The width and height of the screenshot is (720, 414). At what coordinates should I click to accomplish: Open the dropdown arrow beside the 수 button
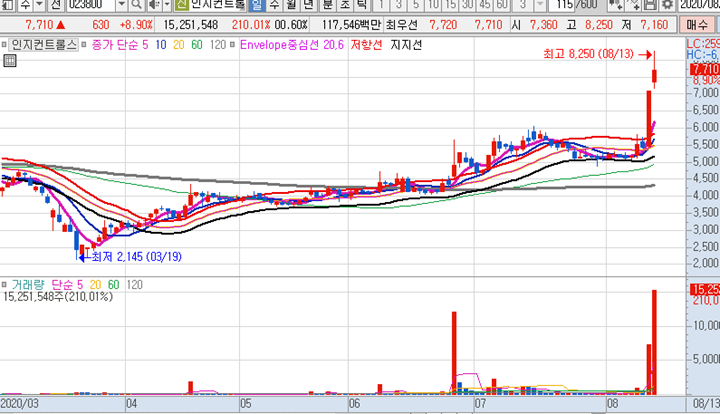coord(39,5)
